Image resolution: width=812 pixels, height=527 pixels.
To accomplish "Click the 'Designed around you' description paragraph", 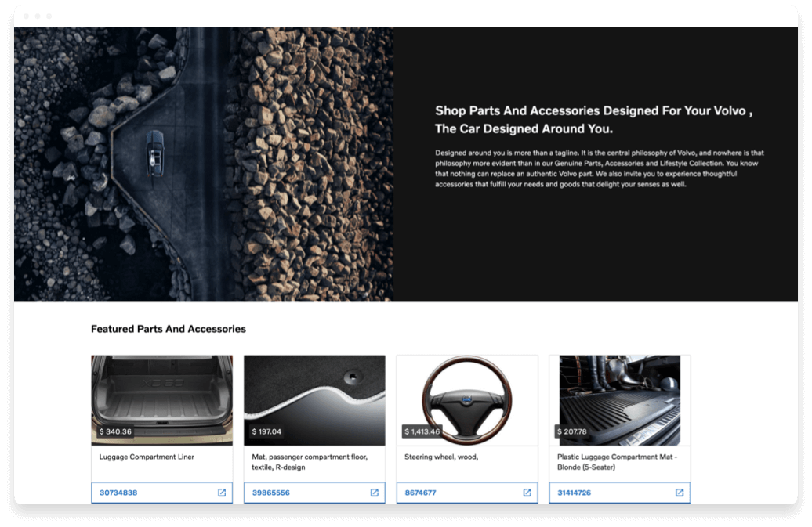I will pos(599,168).
